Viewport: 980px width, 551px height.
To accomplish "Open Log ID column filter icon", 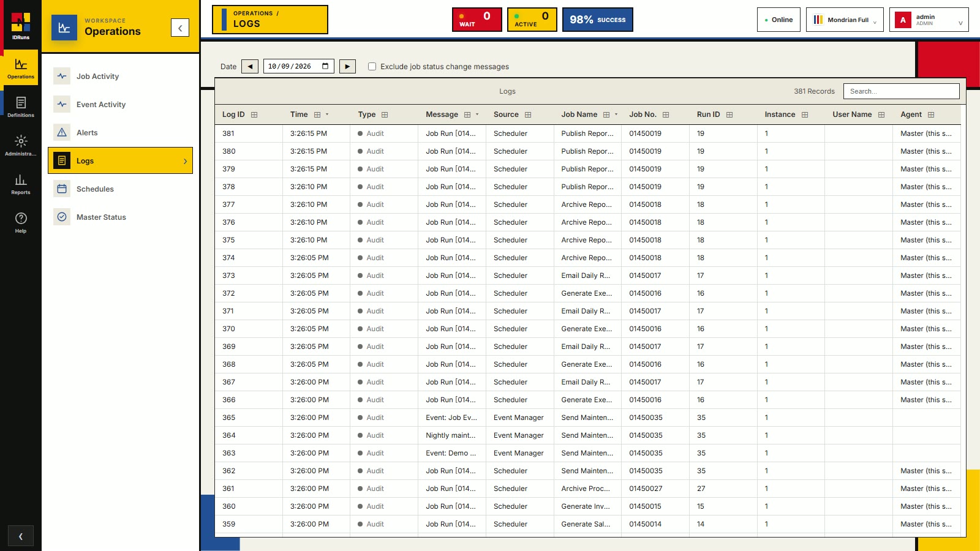I will coord(254,114).
